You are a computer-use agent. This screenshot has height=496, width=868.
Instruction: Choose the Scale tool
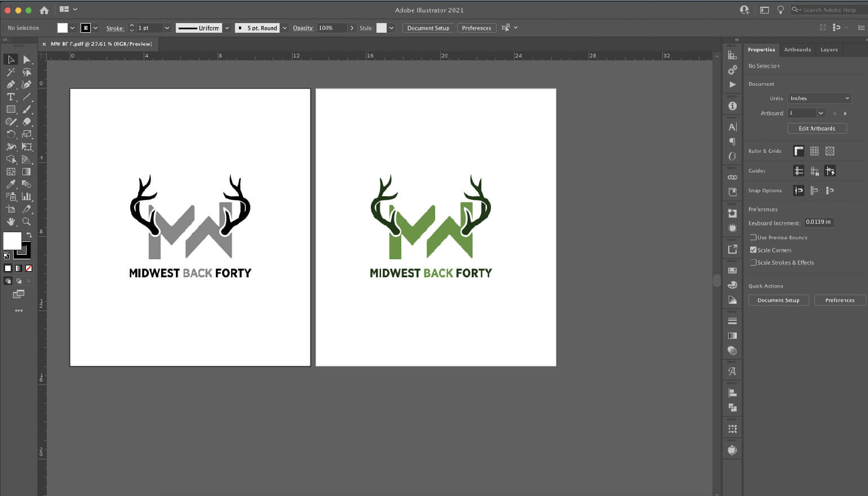(26, 134)
